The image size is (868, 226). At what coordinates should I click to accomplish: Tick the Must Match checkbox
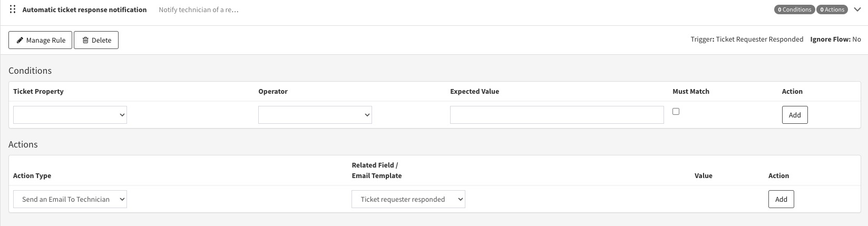tap(676, 111)
